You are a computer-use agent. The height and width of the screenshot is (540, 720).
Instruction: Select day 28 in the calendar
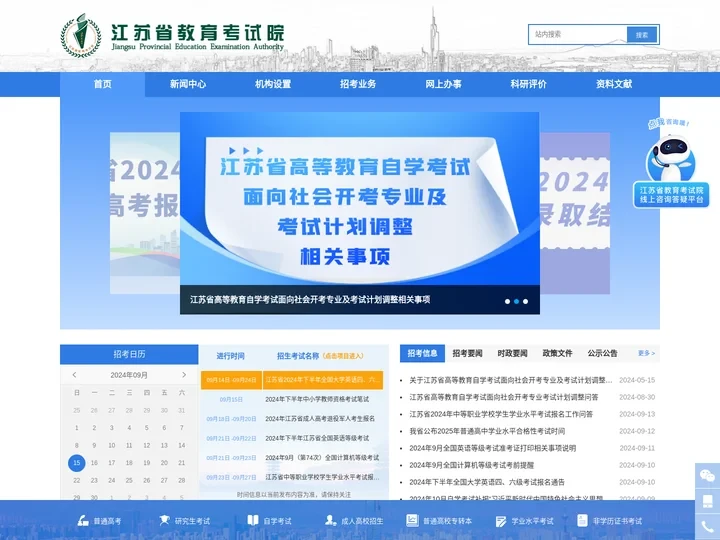click(x=182, y=480)
